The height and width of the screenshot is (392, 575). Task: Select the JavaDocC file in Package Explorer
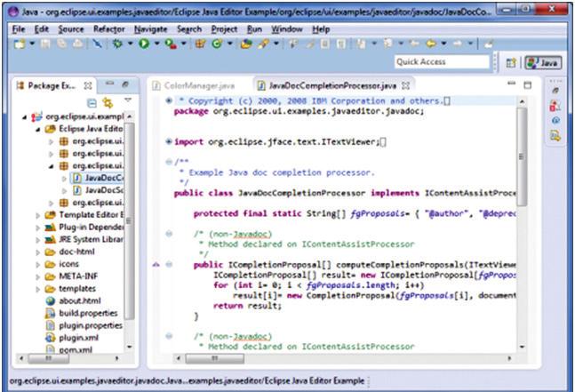(104, 178)
